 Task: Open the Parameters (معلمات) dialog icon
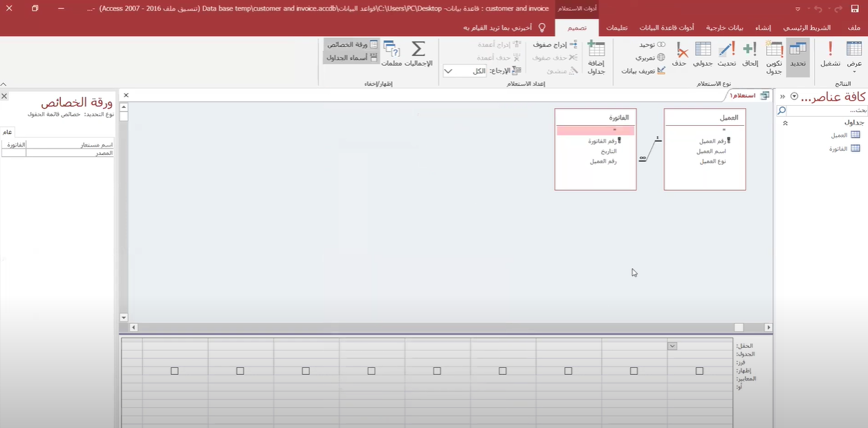391,54
